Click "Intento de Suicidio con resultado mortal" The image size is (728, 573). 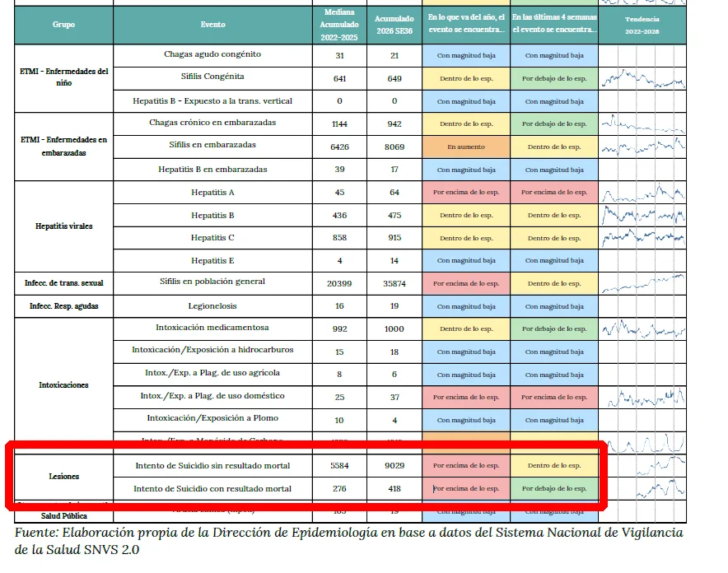tap(212, 488)
